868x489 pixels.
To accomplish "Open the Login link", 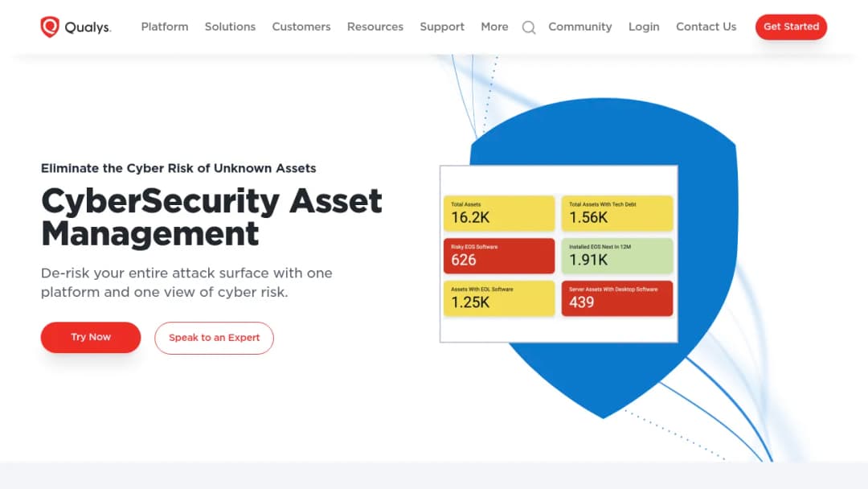I will pyautogui.click(x=644, y=27).
